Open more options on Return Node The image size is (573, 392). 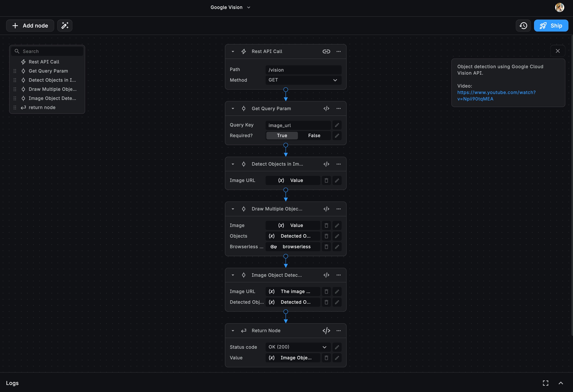[x=339, y=331]
